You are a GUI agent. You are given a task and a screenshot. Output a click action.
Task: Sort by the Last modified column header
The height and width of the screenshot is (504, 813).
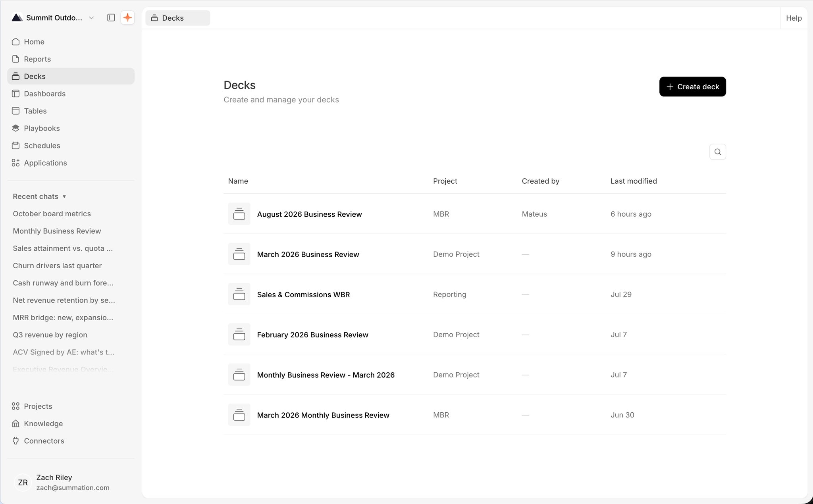tap(634, 181)
